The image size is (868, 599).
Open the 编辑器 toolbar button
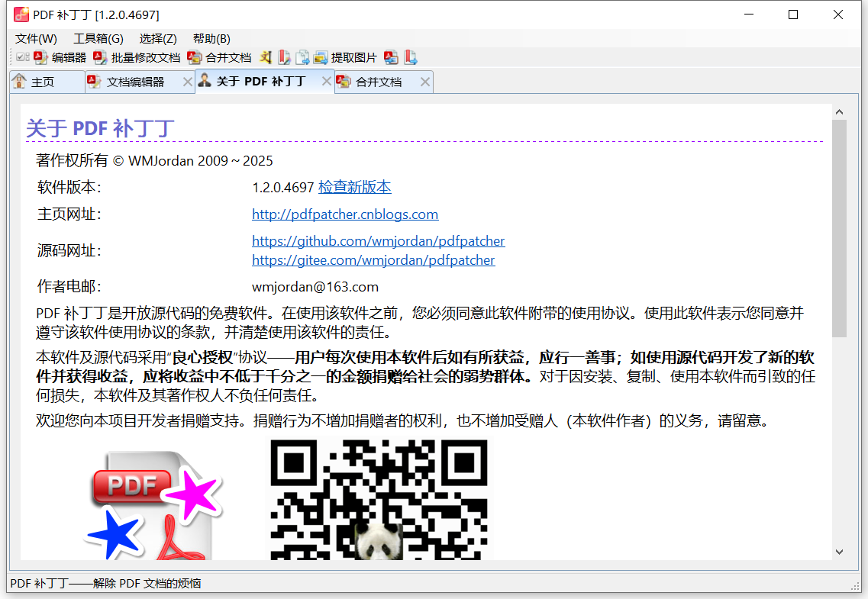tap(60, 58)
